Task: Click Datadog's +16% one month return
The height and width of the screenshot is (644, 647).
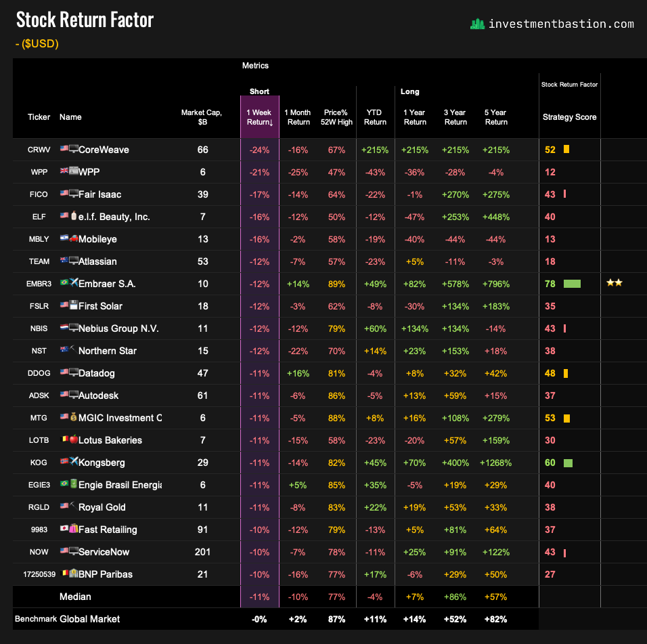Action: click(298, 373)
